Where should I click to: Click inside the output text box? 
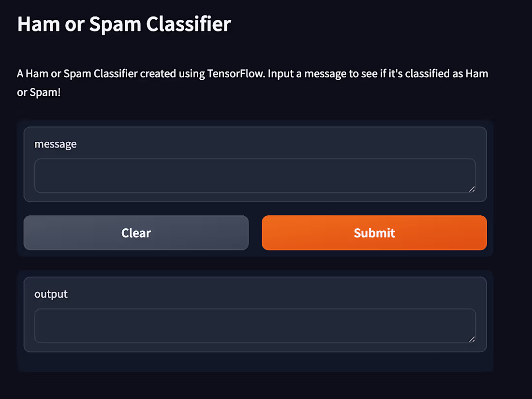click(255, 325)
